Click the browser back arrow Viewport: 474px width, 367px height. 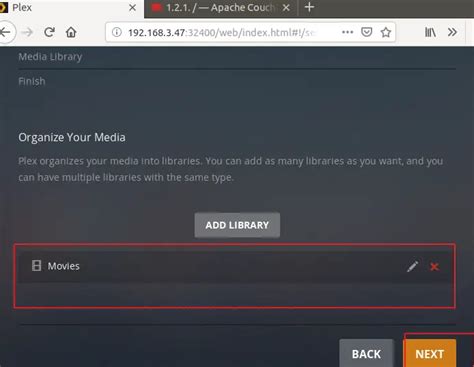(5, 32)
